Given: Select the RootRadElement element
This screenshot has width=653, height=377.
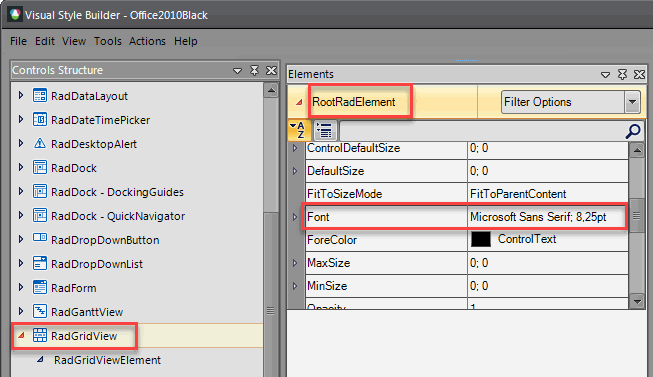Looking at the screenshot, I should [354, 102].
